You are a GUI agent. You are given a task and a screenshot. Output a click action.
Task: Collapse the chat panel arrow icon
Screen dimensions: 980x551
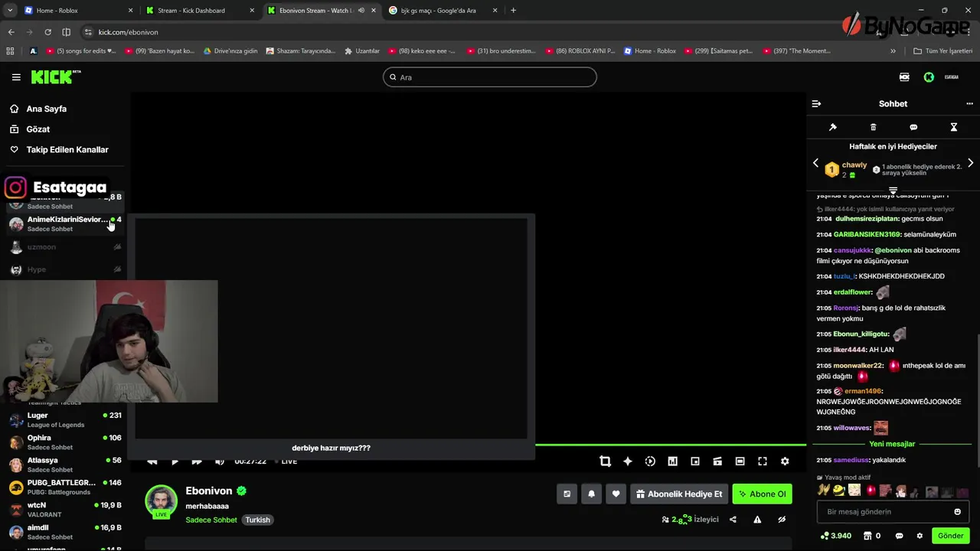pyautogui.click(x=816, y=104)
